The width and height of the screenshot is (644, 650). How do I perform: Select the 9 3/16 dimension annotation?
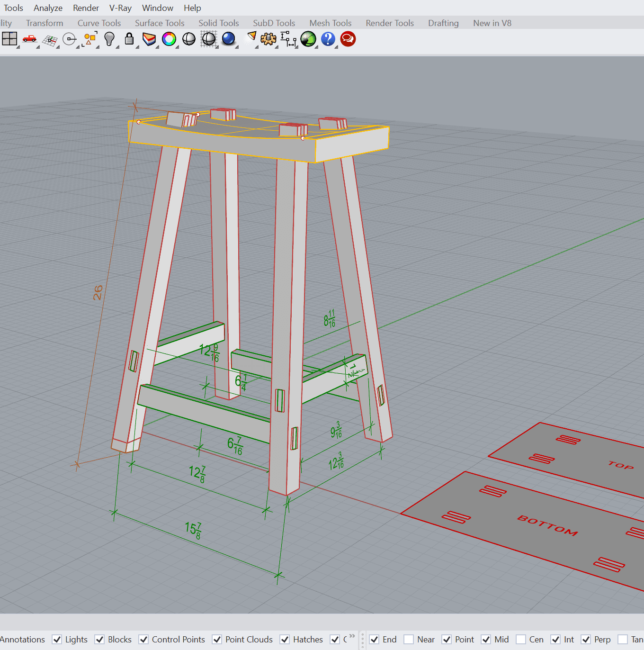click(x=336, y=430)
